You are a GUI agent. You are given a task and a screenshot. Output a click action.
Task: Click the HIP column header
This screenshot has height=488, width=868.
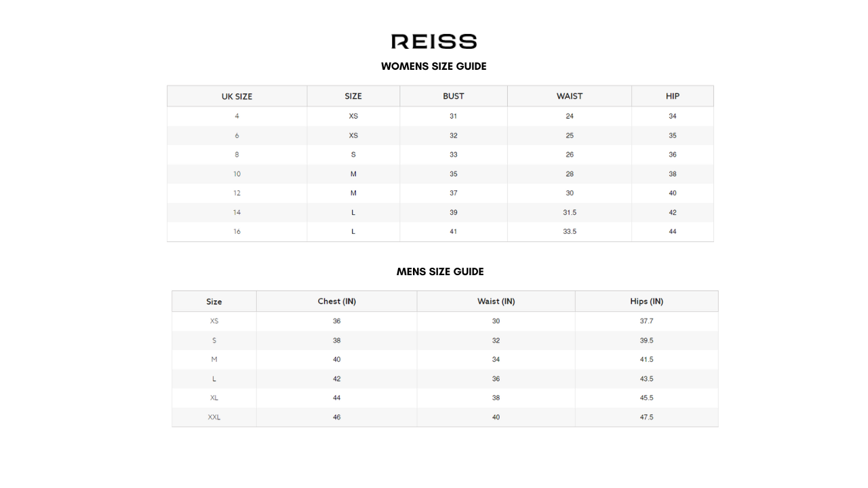click(672, 96)
